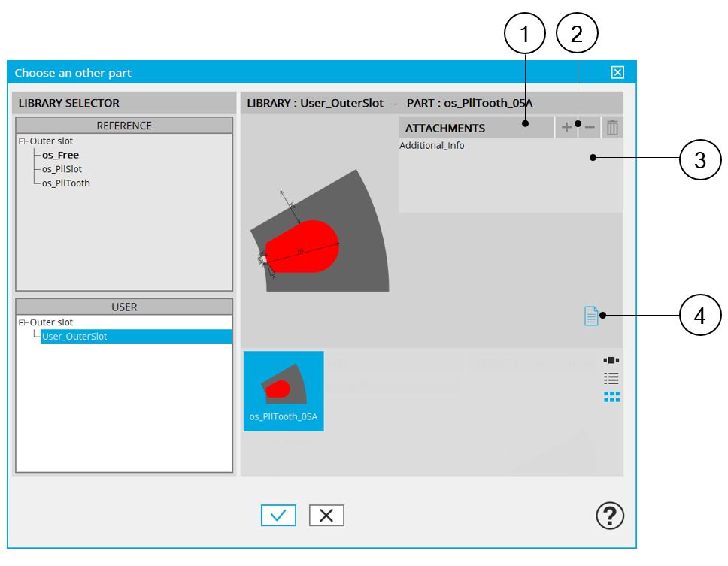This screenshot has width=728, height=566.
Task: Switch to grid thumbnails view icon
Action: pos(611,396)
